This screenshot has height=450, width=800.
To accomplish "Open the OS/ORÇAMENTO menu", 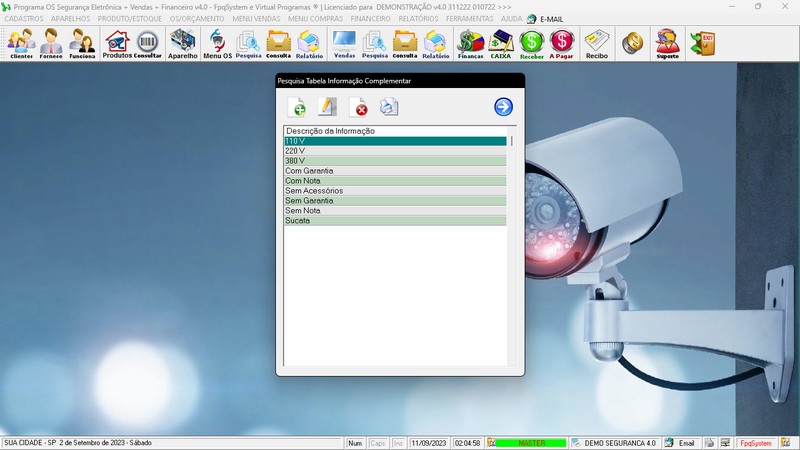I will pos(197,18).
